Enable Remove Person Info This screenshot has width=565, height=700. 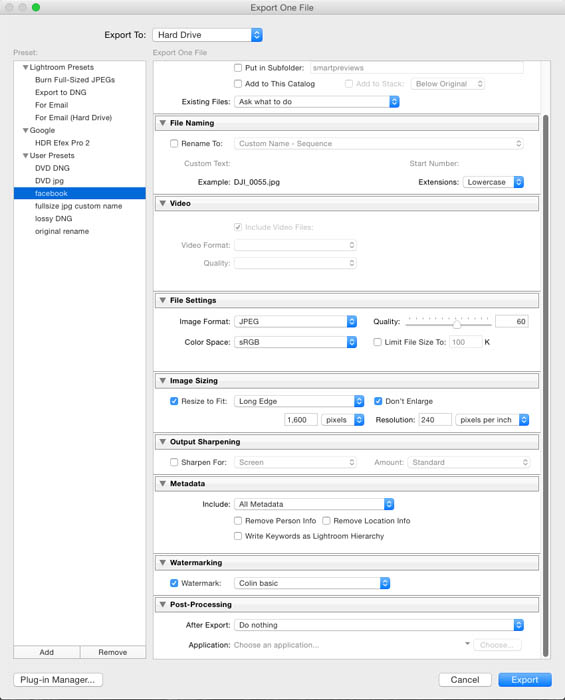(x=238, y=521)
